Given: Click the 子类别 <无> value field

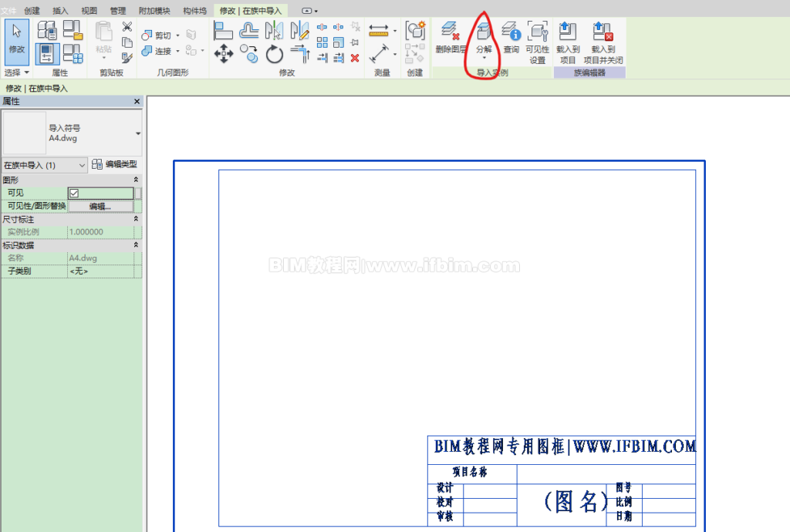Looking at the screenshot, I should click(101, 271).
